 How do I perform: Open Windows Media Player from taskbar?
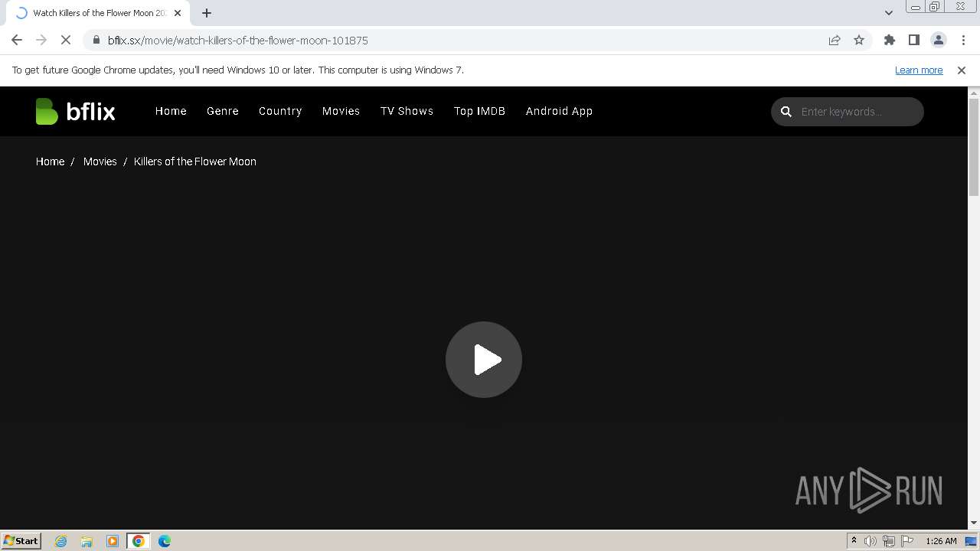[x=113, y=541]
